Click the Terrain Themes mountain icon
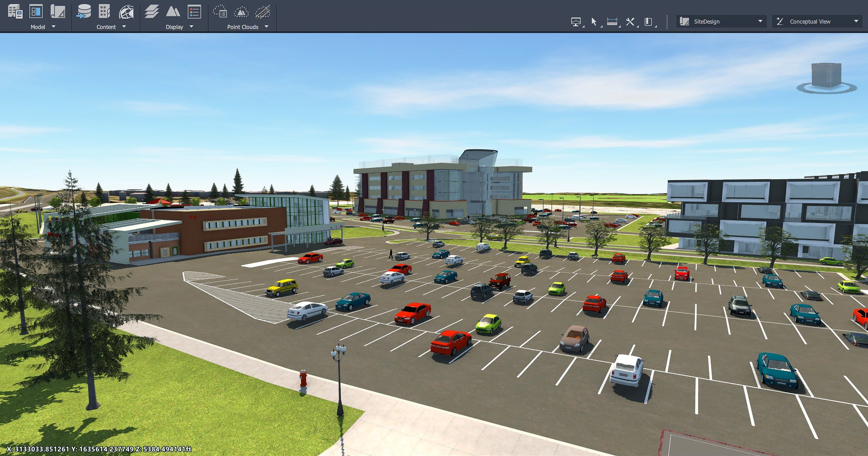Viewport: 868px width, 456px height. point(173,12)
